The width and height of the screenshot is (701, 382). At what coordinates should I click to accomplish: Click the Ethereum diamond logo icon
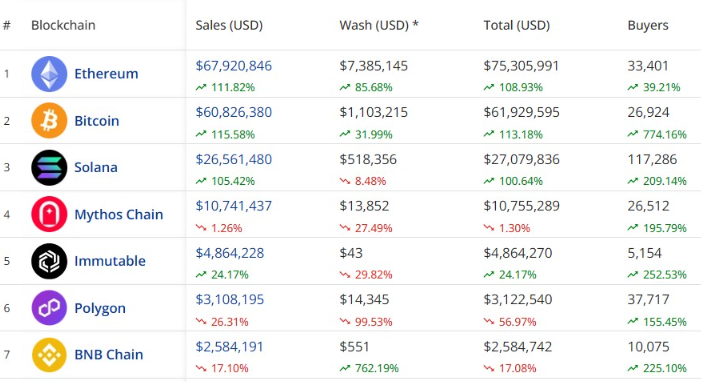pyautogui.click(x=49, y=74)
